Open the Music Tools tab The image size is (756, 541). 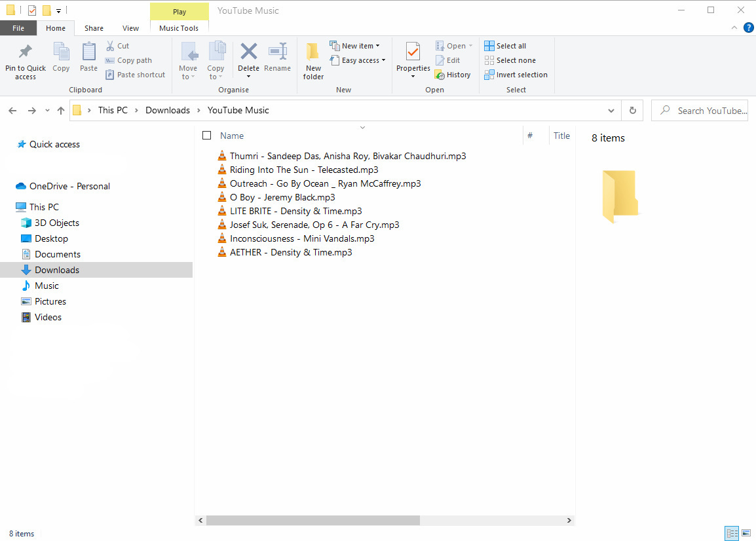[179, 28]
